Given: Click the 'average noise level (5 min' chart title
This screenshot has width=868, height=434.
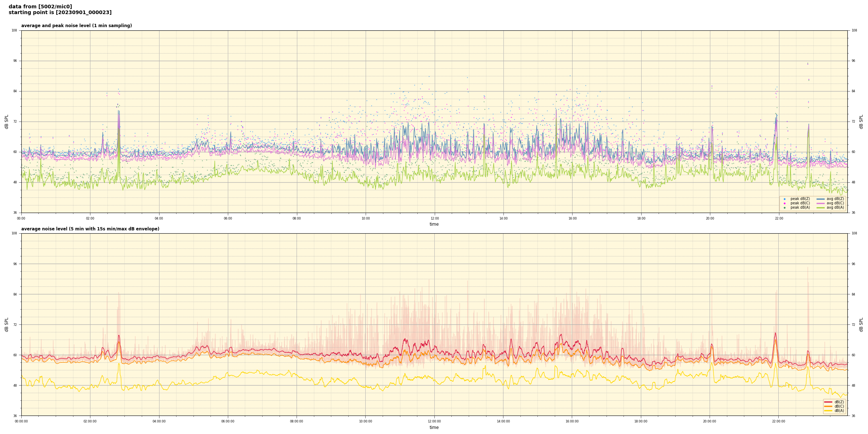Looking at the screenshot, I should pos(90,229).
